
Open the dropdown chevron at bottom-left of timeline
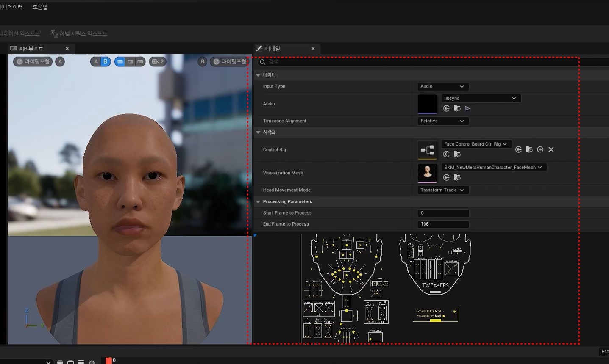48,362
